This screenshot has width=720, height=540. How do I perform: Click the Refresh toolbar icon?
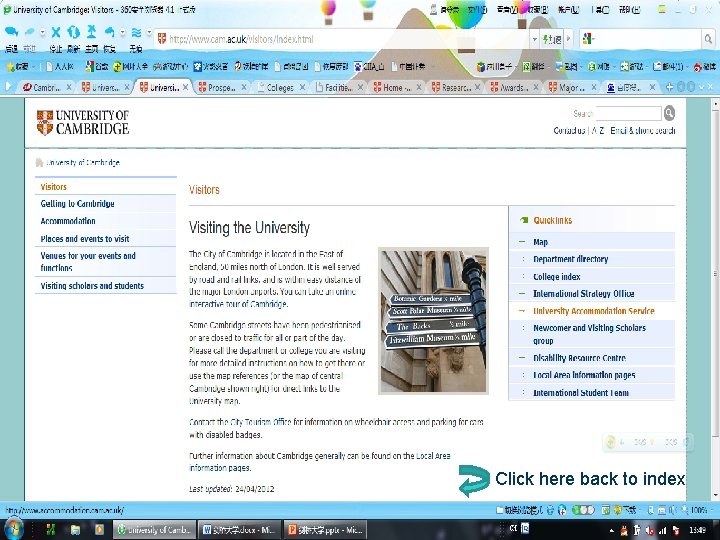[x=73, y=32]
